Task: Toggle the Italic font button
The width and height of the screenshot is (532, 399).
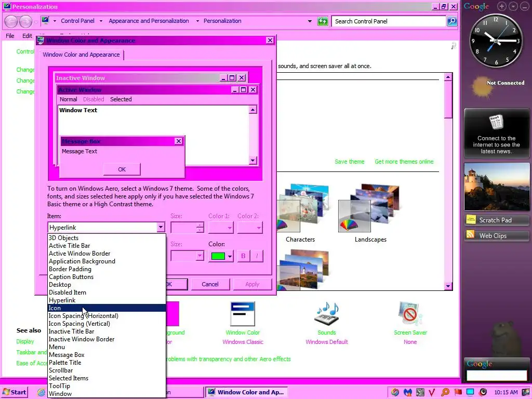Action: 257,256
